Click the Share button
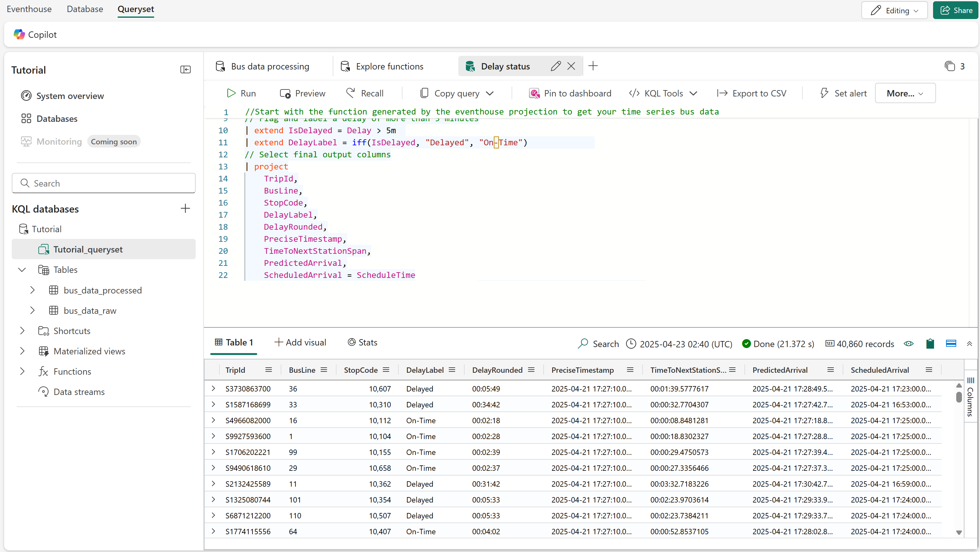Viewport: 980px width, 552px height. pos(956,10)
